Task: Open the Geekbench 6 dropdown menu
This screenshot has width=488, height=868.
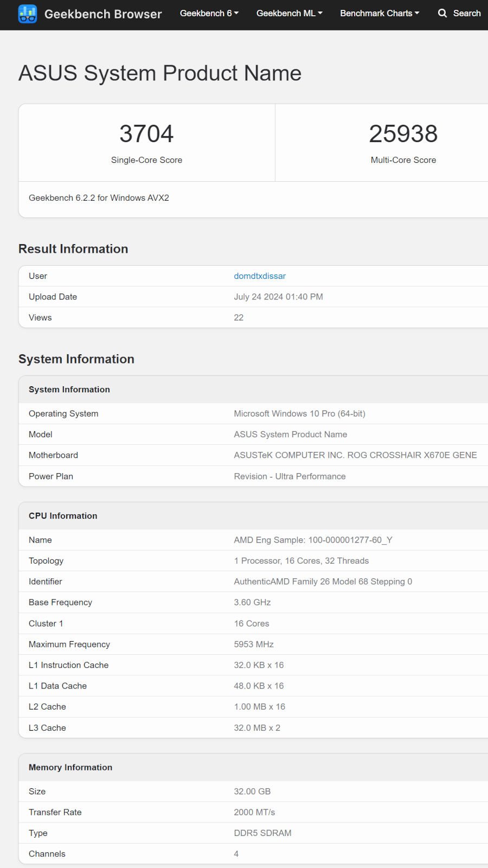Action: click(209, 13)
